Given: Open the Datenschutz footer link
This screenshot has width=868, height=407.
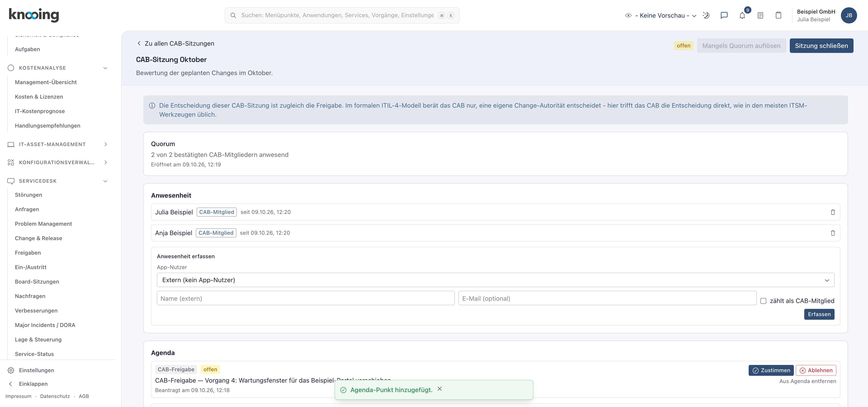Looking at the screenshot, I should (55, 397).
